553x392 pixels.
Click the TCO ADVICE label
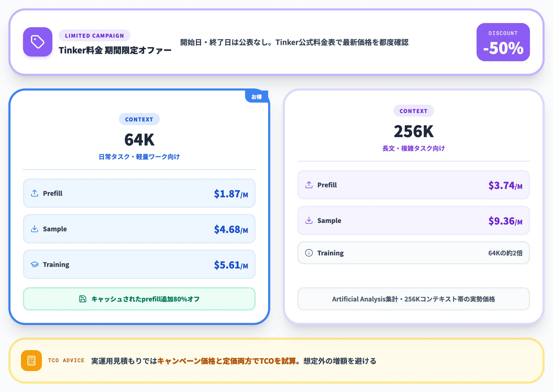pyautogui.click(x=66, y=360)
